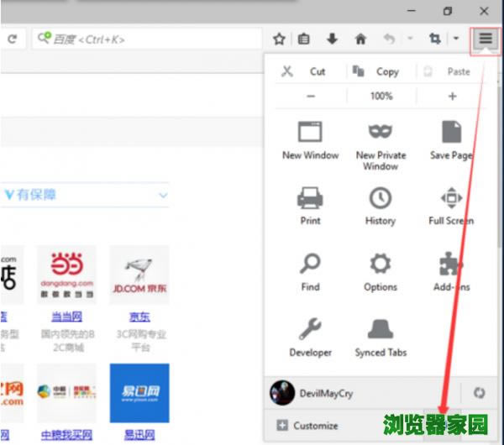
Task: Go to the home page icon
Action: click(x=360, y=39)
